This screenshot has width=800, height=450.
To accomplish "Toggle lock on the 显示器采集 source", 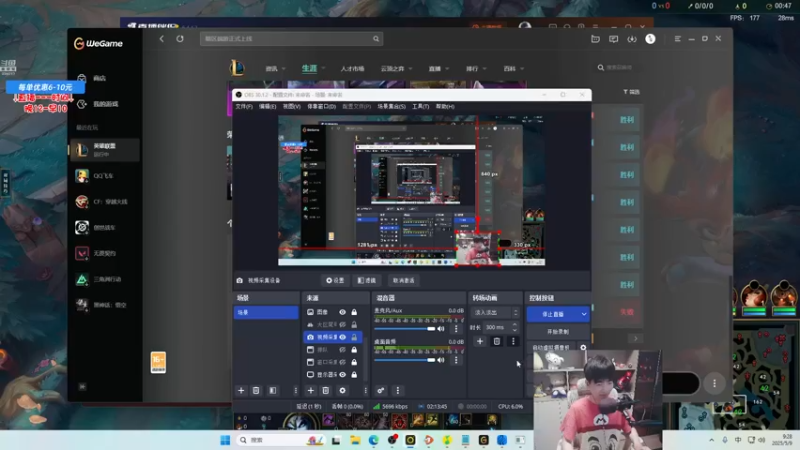I will tap(354, 374).
